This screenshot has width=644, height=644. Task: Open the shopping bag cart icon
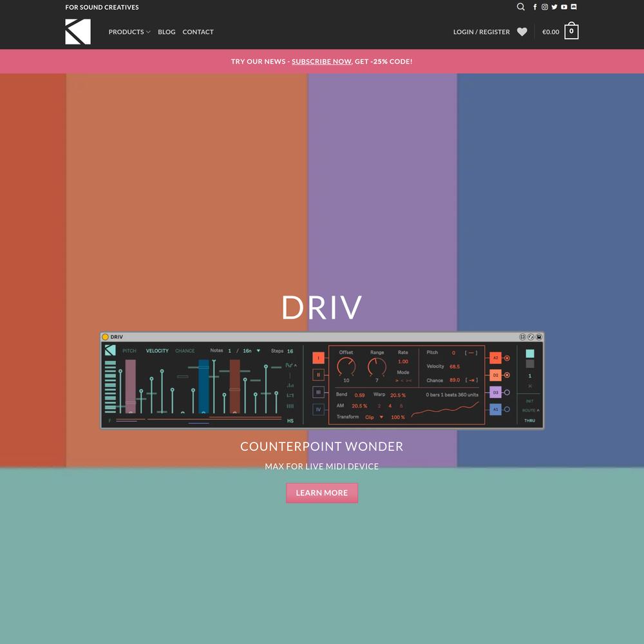click(571, 31)
